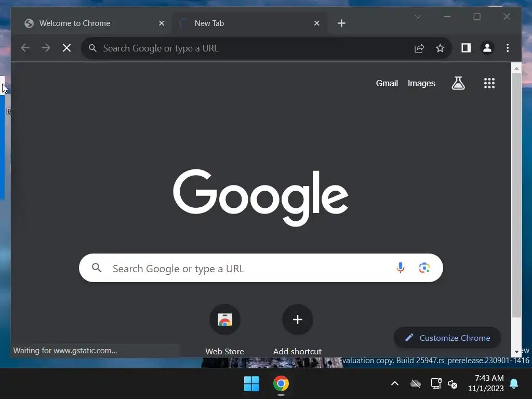This screenshot has height=399, width=532.
Task: Open the side panel
Action: pos(466,48)
